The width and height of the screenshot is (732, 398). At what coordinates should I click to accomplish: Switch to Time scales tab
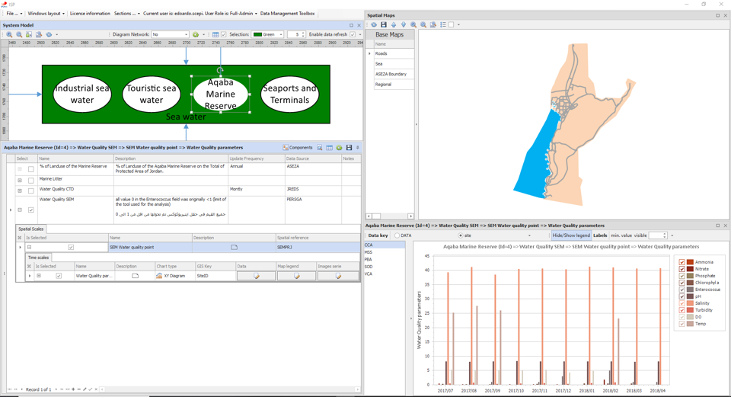click(x=38, y=258)
